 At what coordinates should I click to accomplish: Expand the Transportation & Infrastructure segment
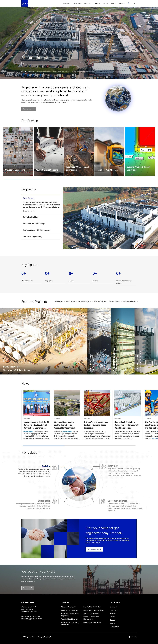click(x=37, y=230)
